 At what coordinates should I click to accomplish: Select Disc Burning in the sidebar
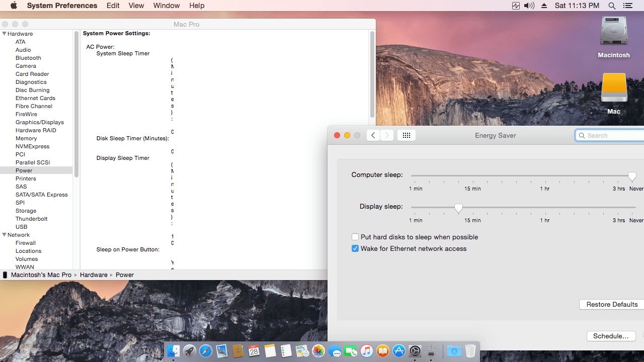tap(32, 90)
